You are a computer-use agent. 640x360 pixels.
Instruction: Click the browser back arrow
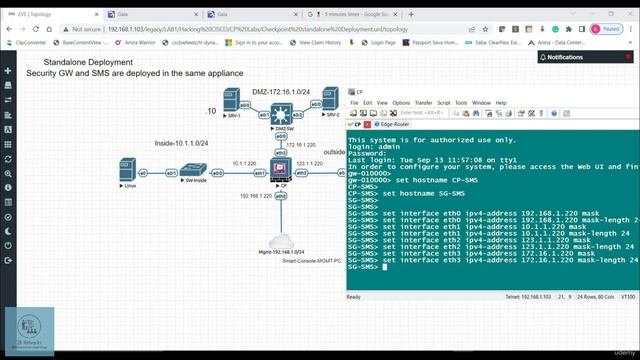9,29
